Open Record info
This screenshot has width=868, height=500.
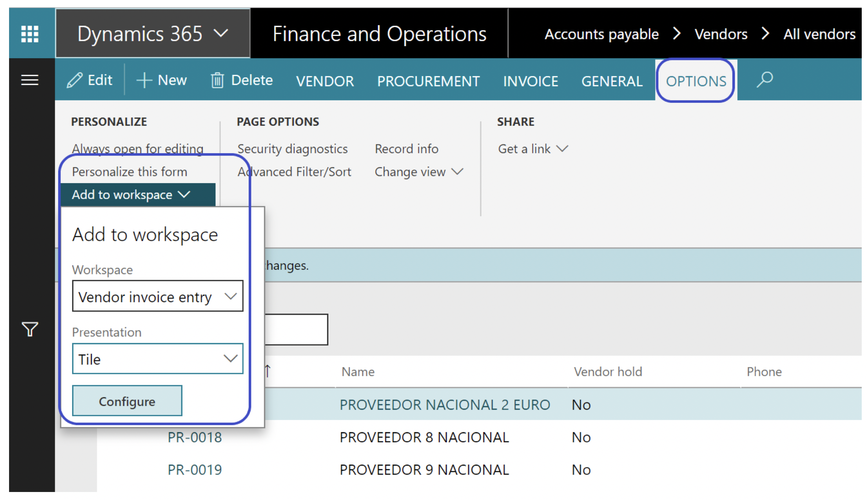tap(406, 149)
